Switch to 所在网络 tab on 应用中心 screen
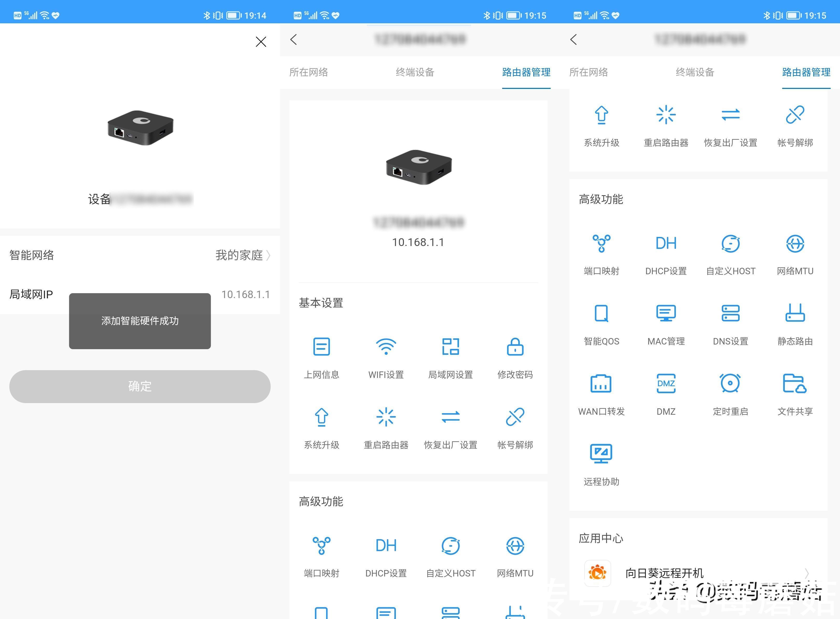The image size is (840, 619). pos(589,72)
